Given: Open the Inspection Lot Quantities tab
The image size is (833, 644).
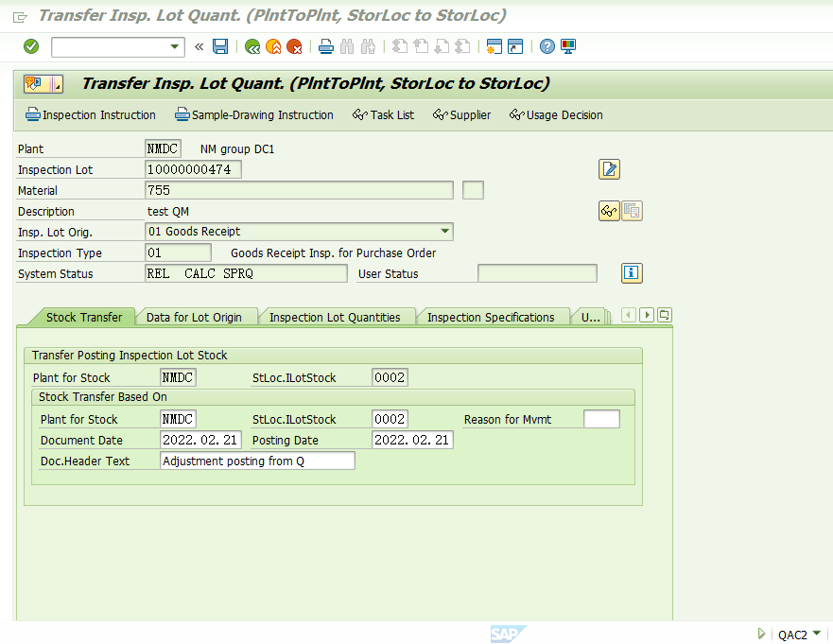Looking at the screenshot, I should click(335, 318).
